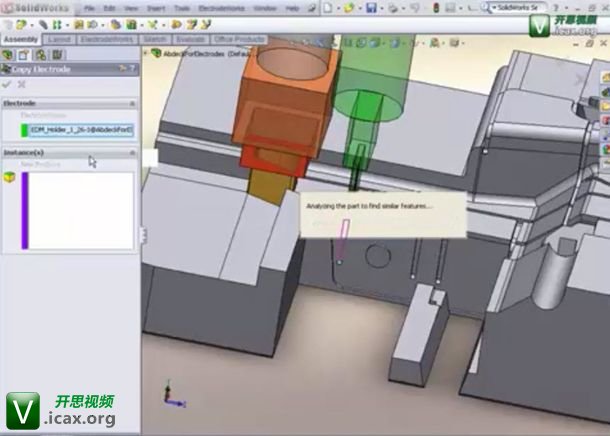
Task: Cancel Copy Electrode with X button
Action: coord(21,84)
